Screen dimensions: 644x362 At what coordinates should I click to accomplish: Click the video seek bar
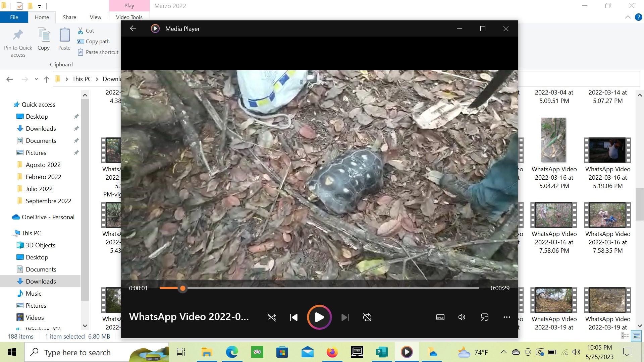coord(319,288)
